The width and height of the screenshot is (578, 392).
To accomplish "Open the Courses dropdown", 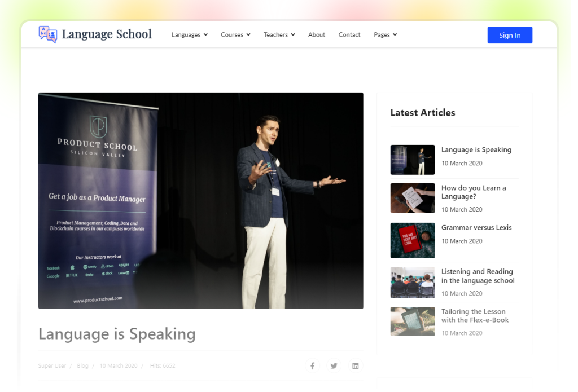I will [235, 34].
